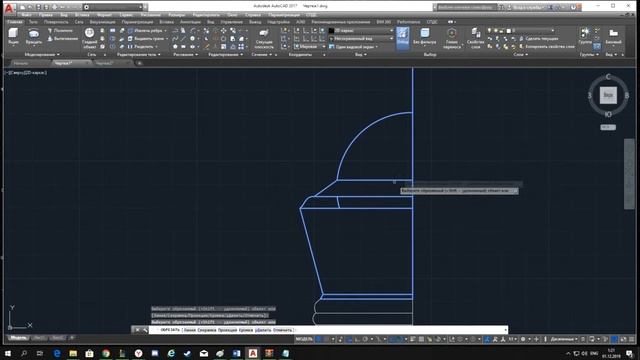Choose the Проекция option in the command line

pyautogui.click(x=227, y=330)
